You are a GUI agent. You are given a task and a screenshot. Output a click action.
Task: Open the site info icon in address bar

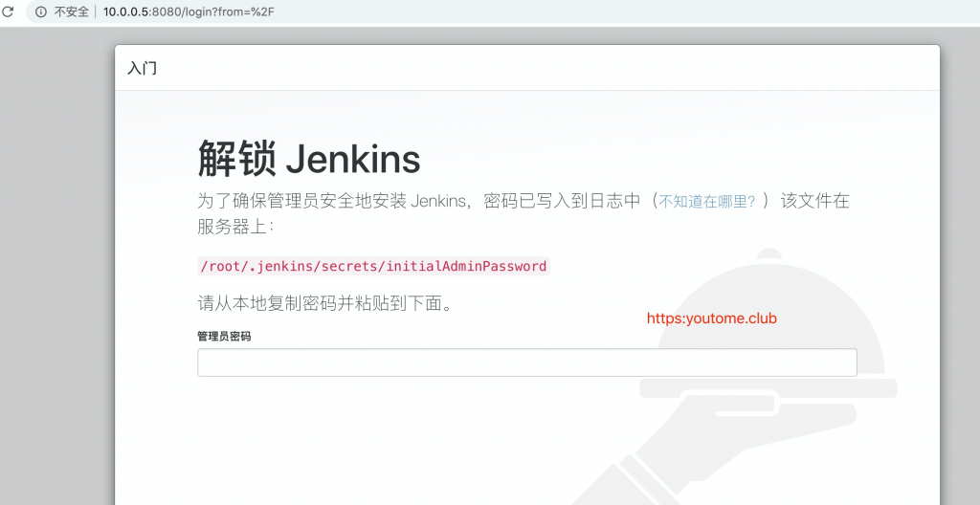click(x=40, y=11)
